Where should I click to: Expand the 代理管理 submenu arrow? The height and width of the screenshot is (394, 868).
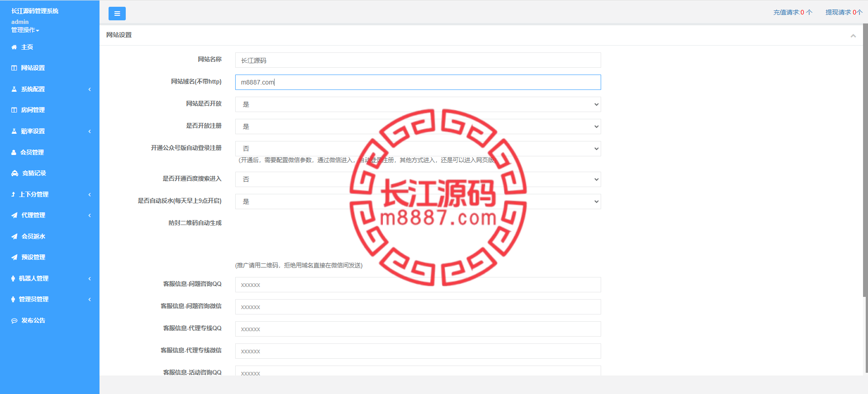click(90, 215)
